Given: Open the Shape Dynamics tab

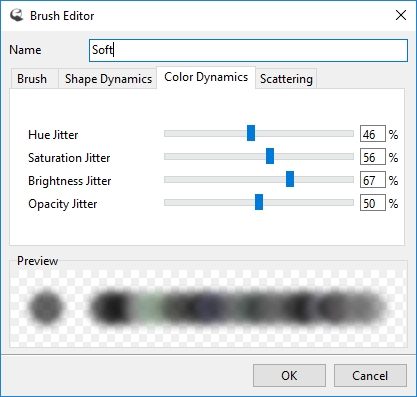Looking at the screenshot, I should coord(108,79).
